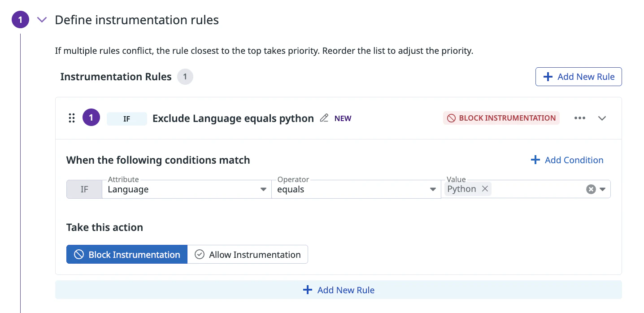
Task: Select Allow Instrumentation action
Action: pyautogui.click(x=248, y=254)
